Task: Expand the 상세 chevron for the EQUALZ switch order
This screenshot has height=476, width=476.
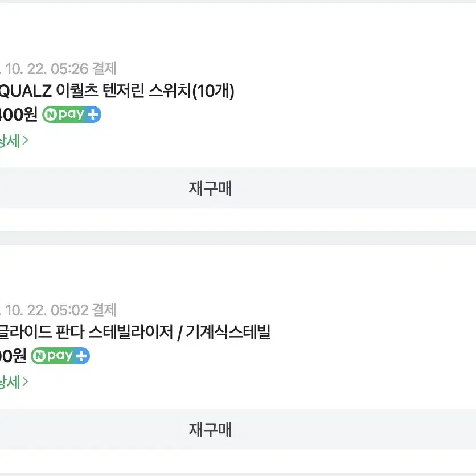Action: [x=25, y=141]
